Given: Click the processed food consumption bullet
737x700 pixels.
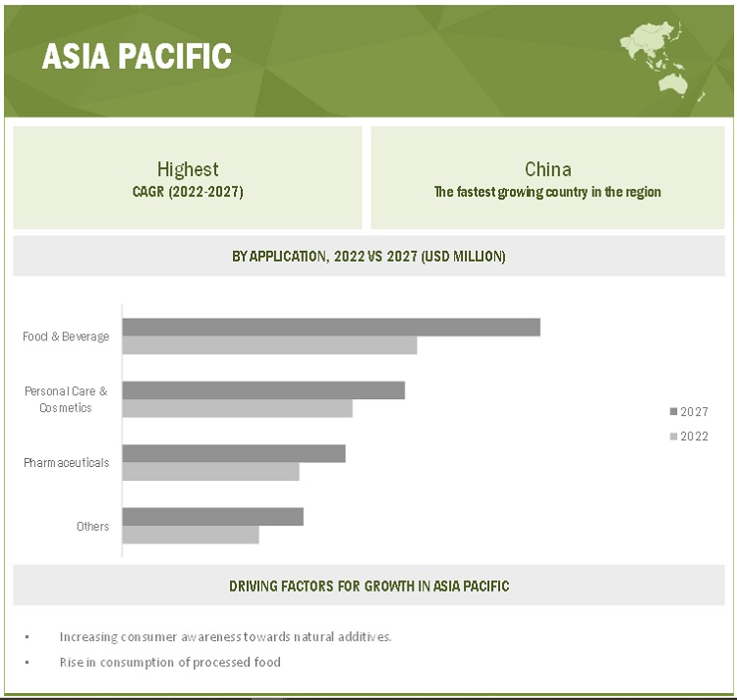Looking at the screenshot, I should [170, 662].
